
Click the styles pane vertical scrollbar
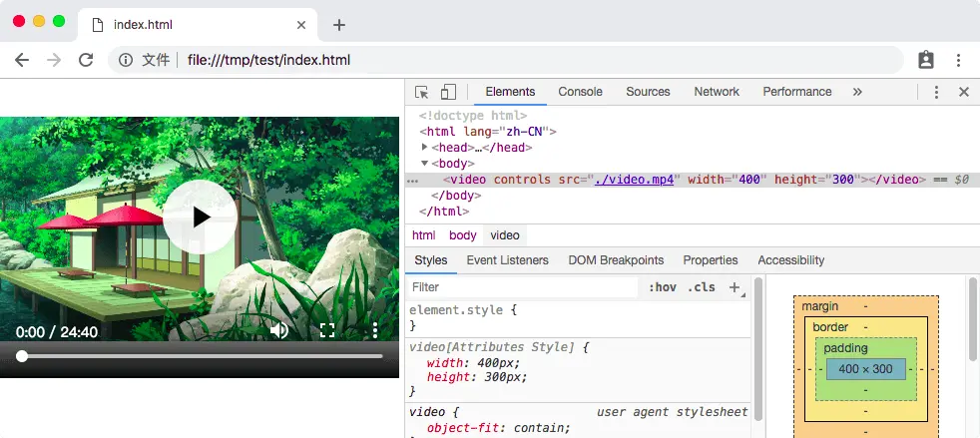tap(758, 348)
